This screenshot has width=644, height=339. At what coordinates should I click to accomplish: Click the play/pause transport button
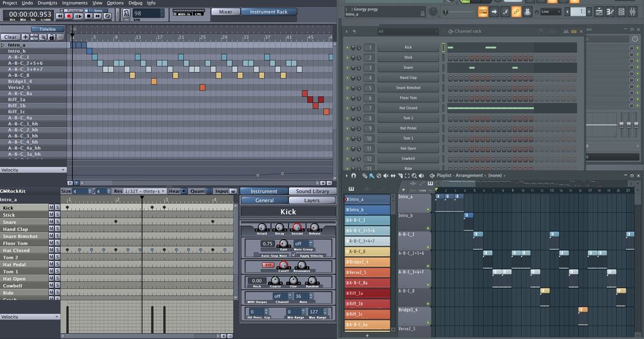click(78, 16)
